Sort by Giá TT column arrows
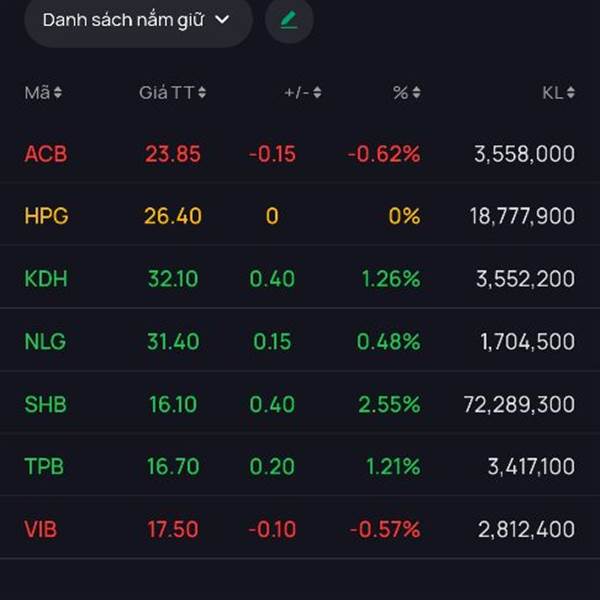Image resolution: width=600 pixels, height=600 pixels. [202, 92]
